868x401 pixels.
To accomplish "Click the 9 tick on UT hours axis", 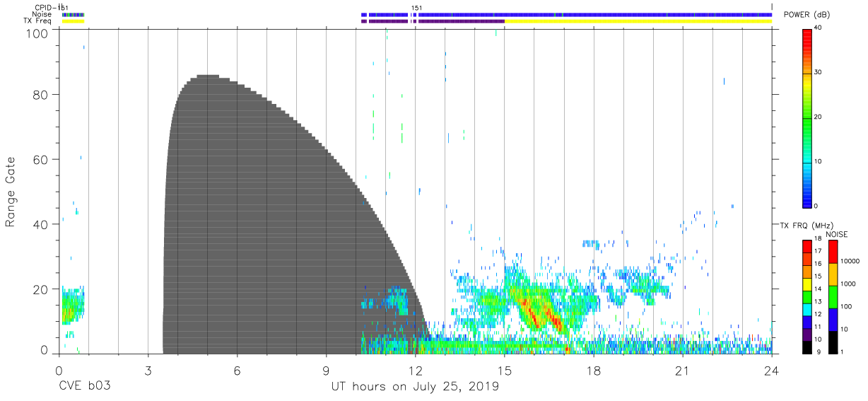I will click(x=327, y=370).
